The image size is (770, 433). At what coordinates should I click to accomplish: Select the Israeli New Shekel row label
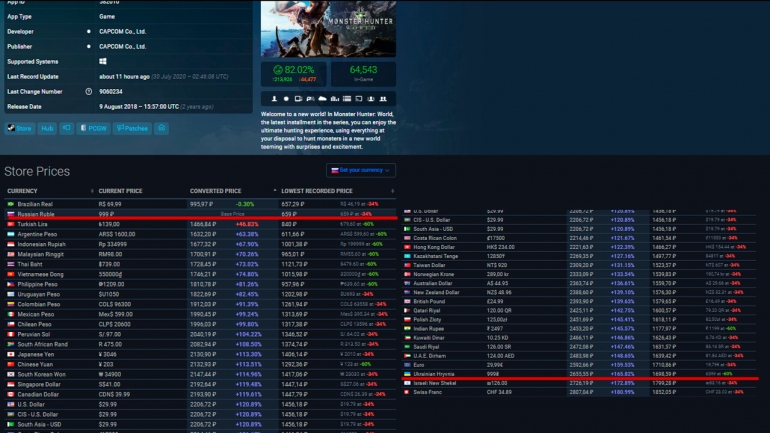435,383
